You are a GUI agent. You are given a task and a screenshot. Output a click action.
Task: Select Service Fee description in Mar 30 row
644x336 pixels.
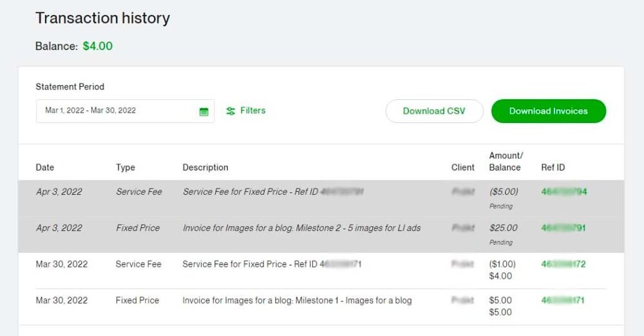[272, 264]
